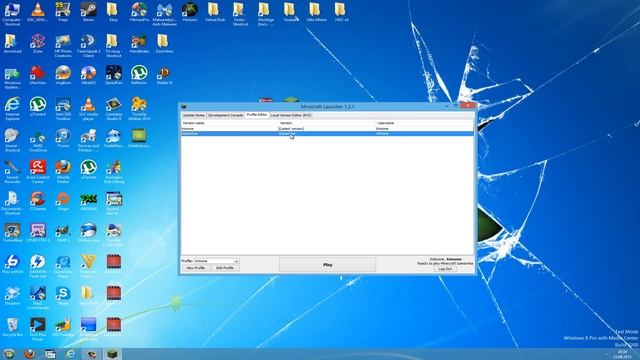This screenshot has width=640, height=360.
Task: Open Mozilla Firefox desktop shortcut
Action: (63, 171)
